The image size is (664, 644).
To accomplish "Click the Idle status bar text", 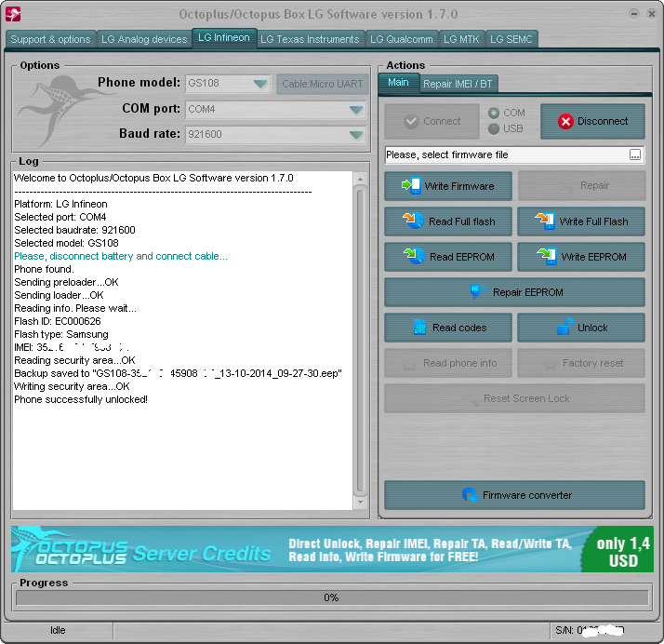I will pos(58,630).
